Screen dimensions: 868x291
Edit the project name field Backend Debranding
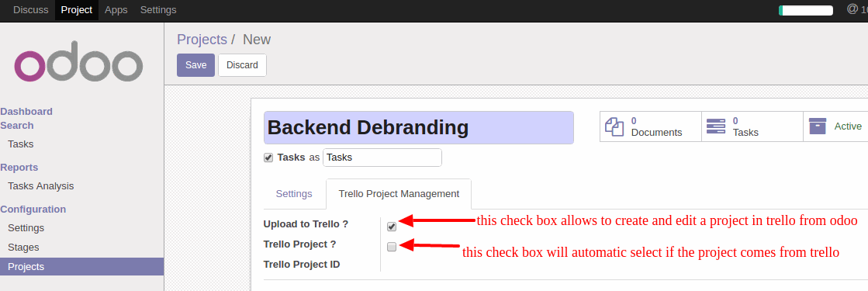point(419,127)
